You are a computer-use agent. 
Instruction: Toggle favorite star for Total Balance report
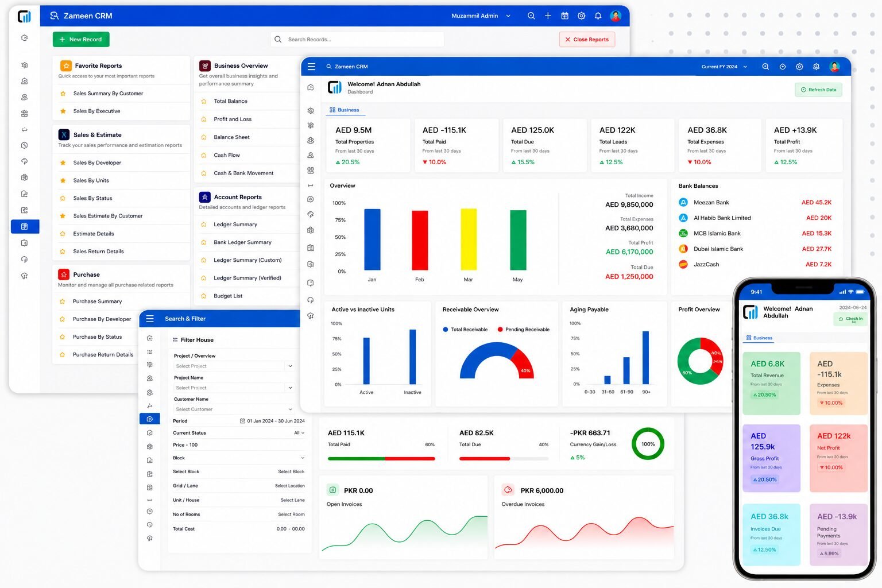204,101
